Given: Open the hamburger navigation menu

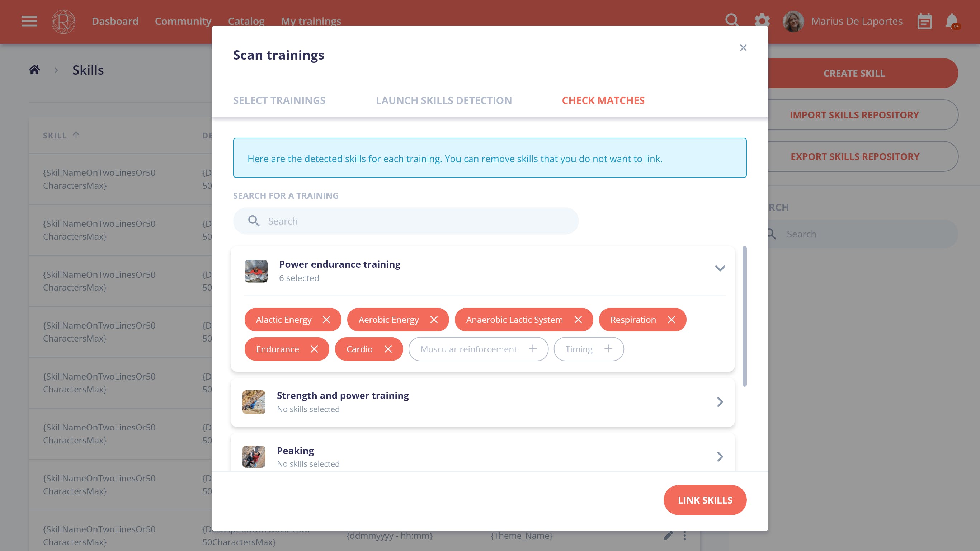Looking at the screenshot, I should [x=29, y=21].
